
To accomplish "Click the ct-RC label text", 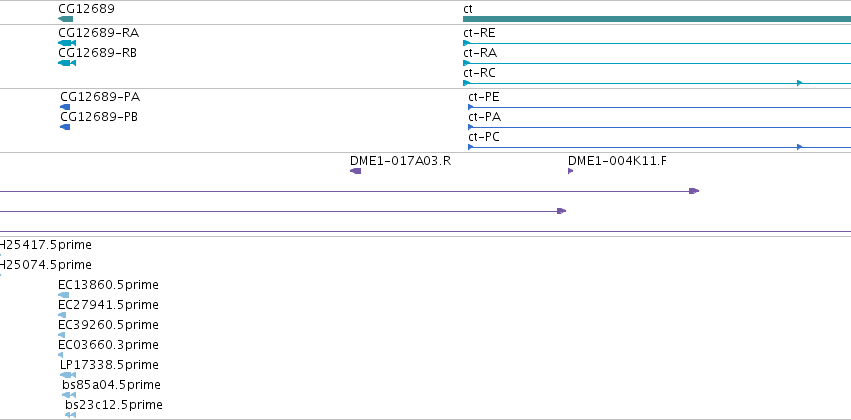I will pos(479,73).
